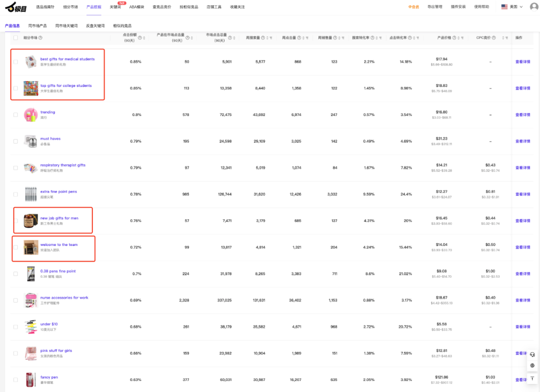Viewport: 540px width, 392px height.
Task: Click 查看详情 for best gifts for medical students
Action: tap(522, 61)
